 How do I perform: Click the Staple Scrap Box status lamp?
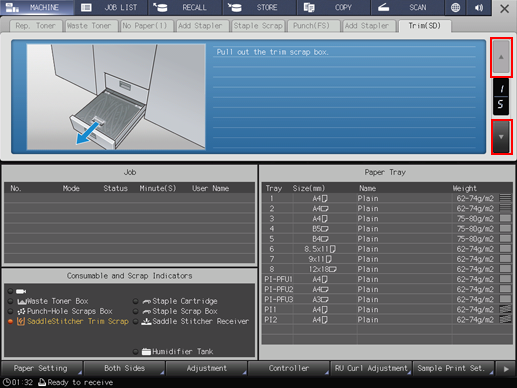tap(135, 311)
